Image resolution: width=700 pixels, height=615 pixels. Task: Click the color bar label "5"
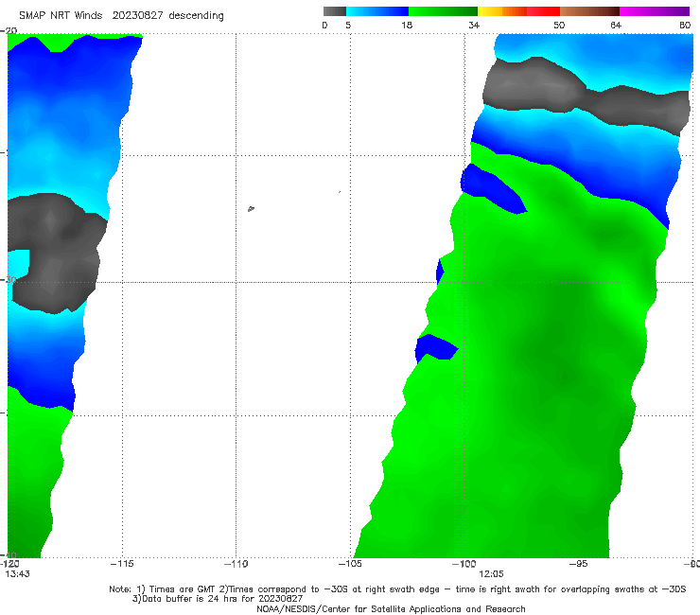(x=348, y=26)
